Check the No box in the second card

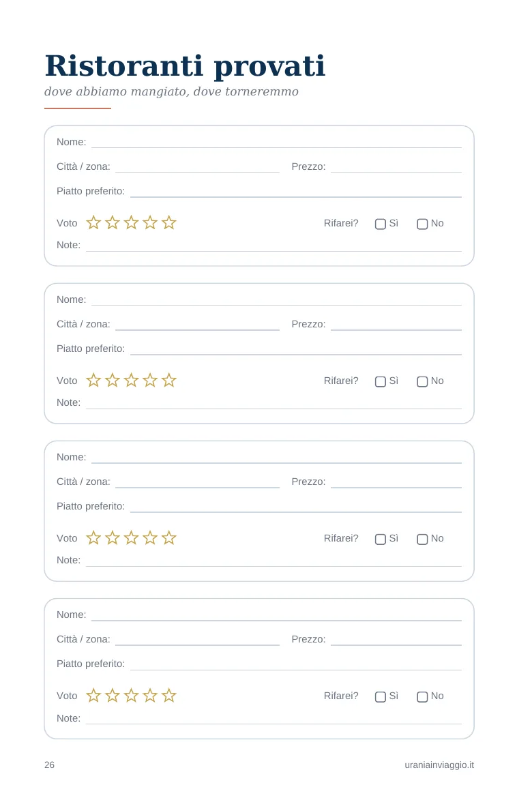(x=422, y=382)
